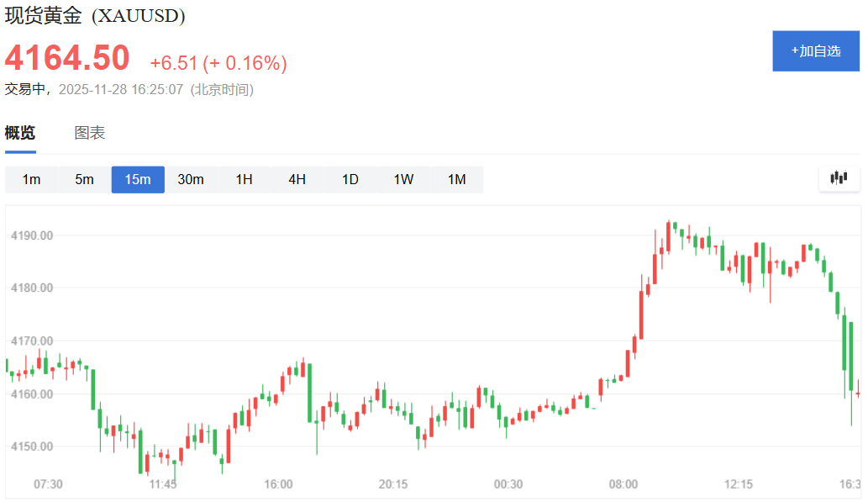Click the current price 4164.50

[67, 58]
